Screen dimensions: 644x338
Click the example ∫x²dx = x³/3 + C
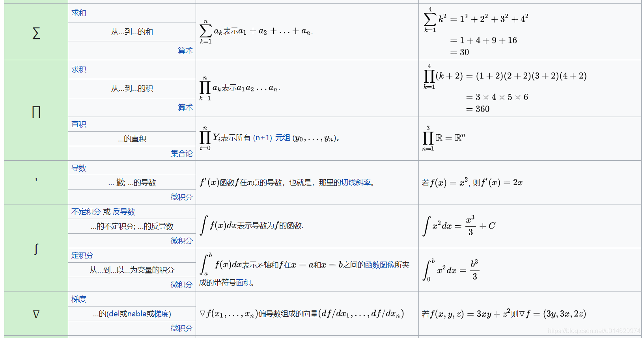459,226
